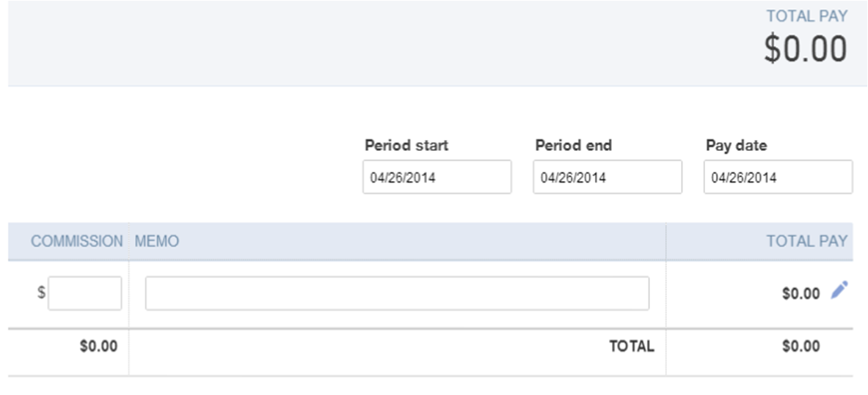Click the Pay date label
Viewport: 868px width, 395px height.
click(736, 146)
